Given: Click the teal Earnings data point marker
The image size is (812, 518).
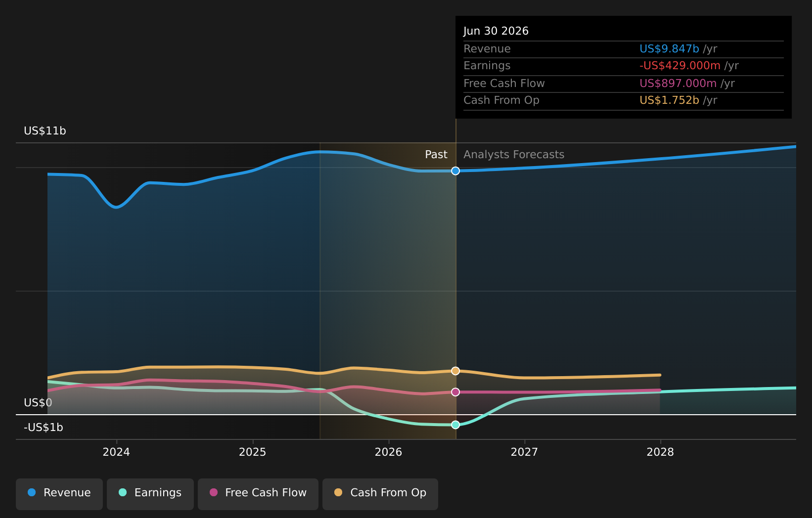Looking at the screenshot, I should point(455,425).
